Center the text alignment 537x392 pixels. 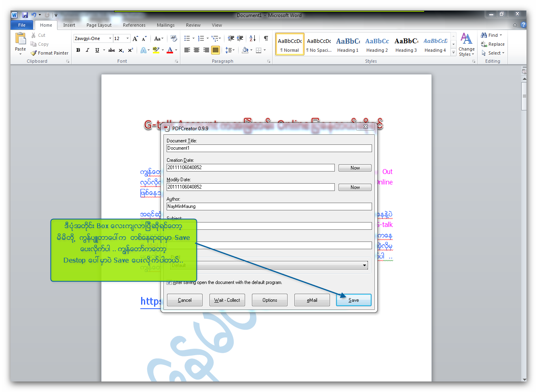point(197,50)
